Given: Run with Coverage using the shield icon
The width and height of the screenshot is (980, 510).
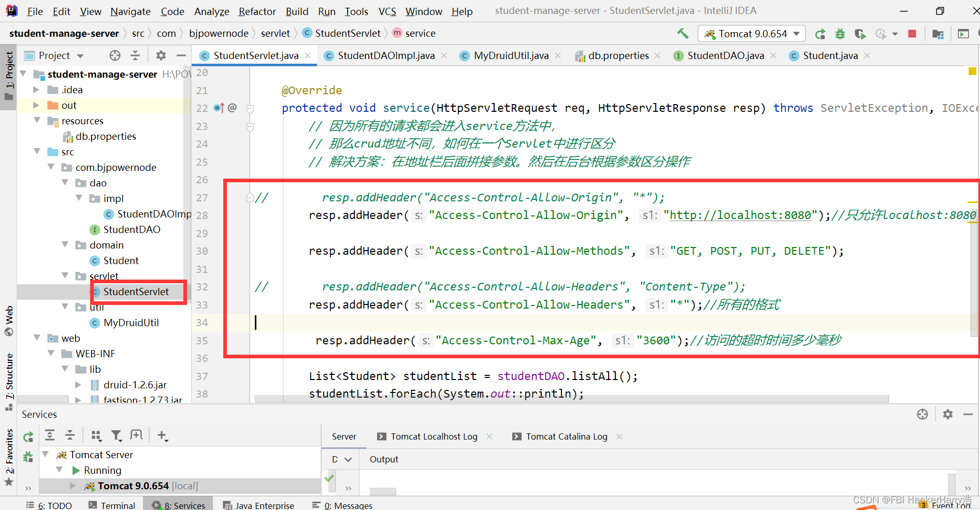Looking at the screenshot, I should point(860,34).
